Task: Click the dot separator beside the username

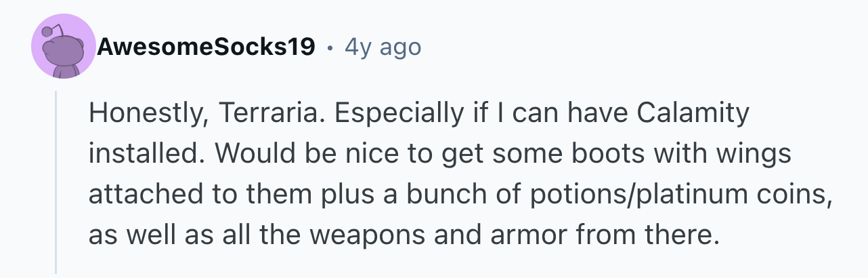Action: click(x=330, y=48)
